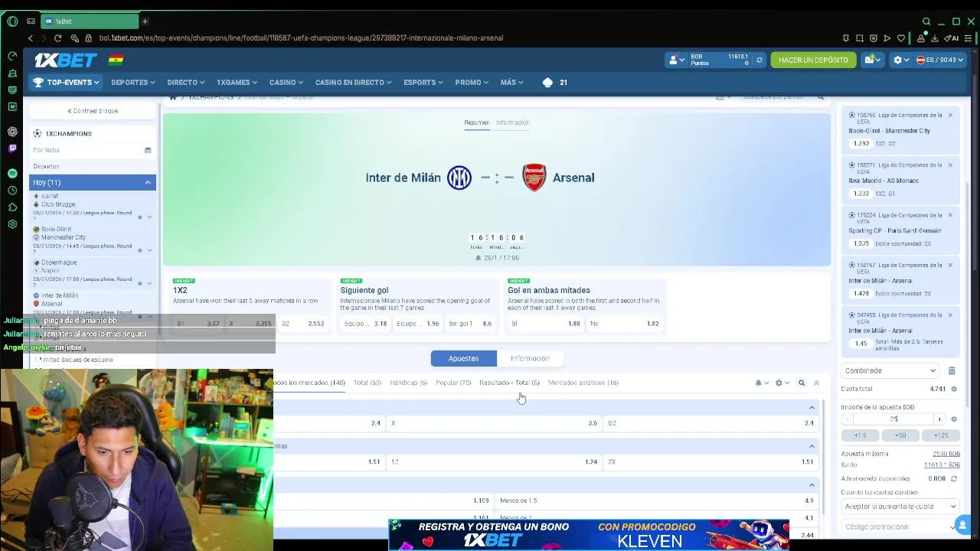The width and height of the screenshot is (980, 551).
Task: Expand the ESPORTS dropdown
Action: tap(423, 82)
